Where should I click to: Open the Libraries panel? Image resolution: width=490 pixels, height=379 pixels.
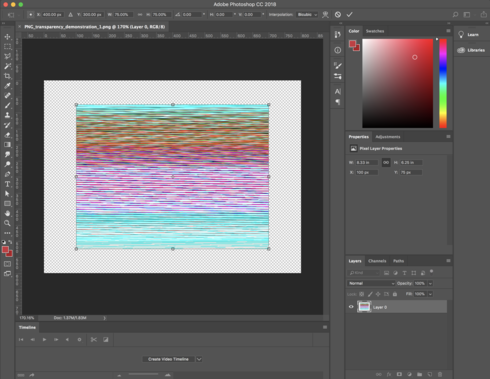pos(471,50)
